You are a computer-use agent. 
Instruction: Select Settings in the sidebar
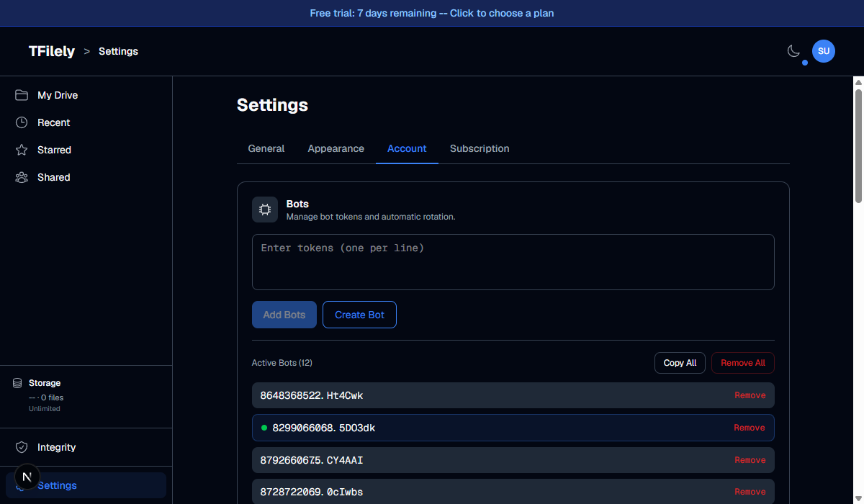click(x=86, y=485)
